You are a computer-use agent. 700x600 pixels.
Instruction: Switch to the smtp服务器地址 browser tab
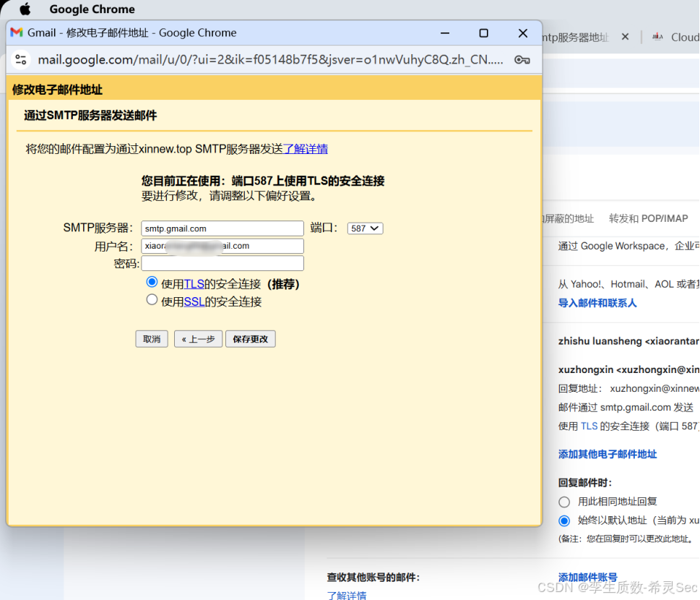click(x=576, y=38)
